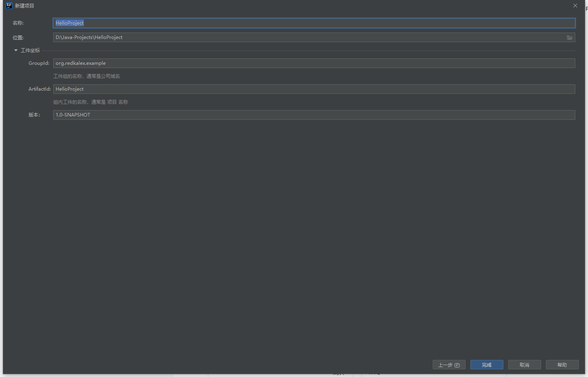588x377 pixels.
Task: Edit the 版本 field showing 1.0-SNAPSHOT
Action: [314, 115]
